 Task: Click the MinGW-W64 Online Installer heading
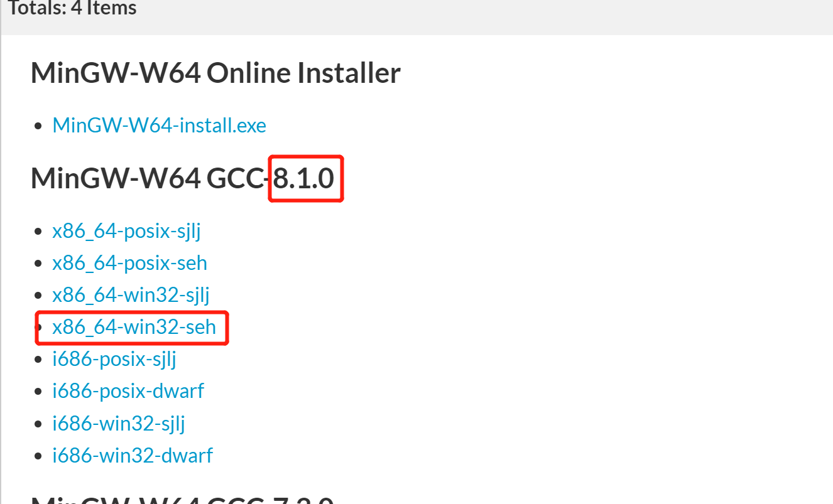pos(215,73)
